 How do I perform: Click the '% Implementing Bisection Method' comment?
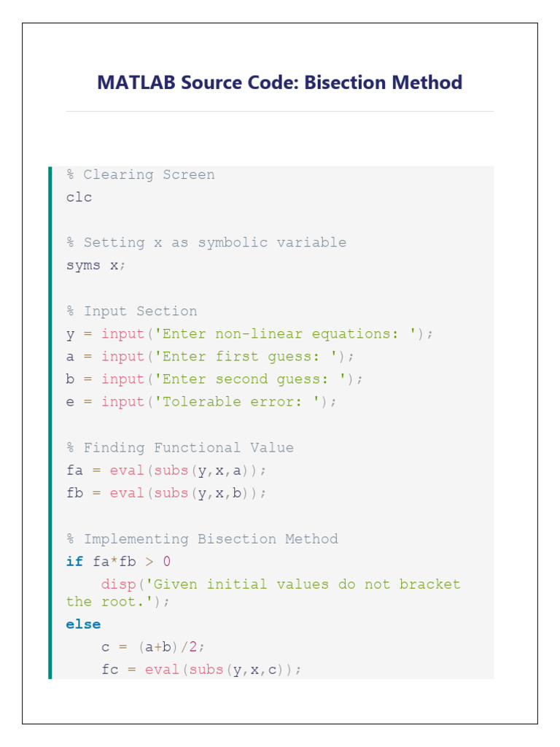pyautogui.click(x=202, y=539)
